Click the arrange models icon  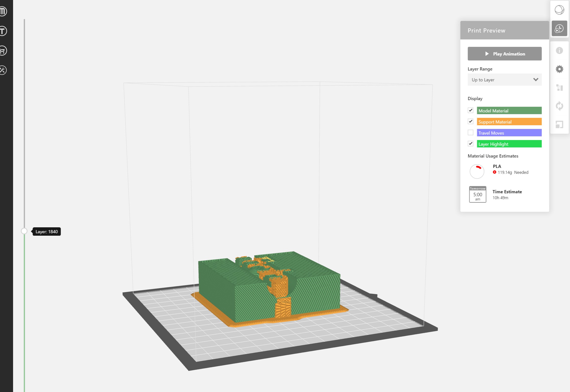coord(559,88)
